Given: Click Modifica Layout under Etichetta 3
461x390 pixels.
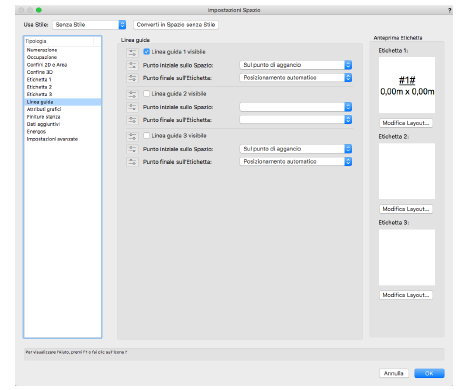Looking at the screenshot, I should coord(406,295).
